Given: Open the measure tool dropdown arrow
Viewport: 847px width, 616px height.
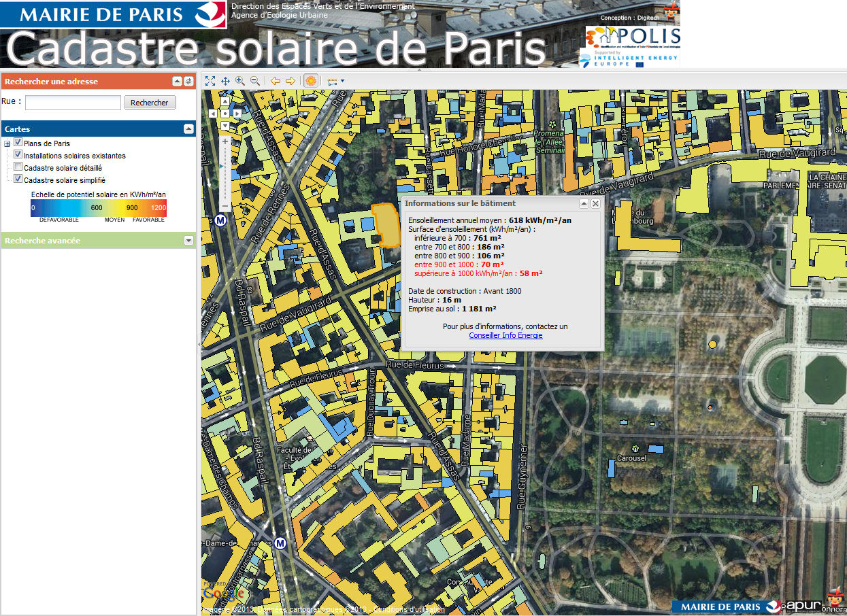Looking at the screenshot, I should click(x=342, y=81).
